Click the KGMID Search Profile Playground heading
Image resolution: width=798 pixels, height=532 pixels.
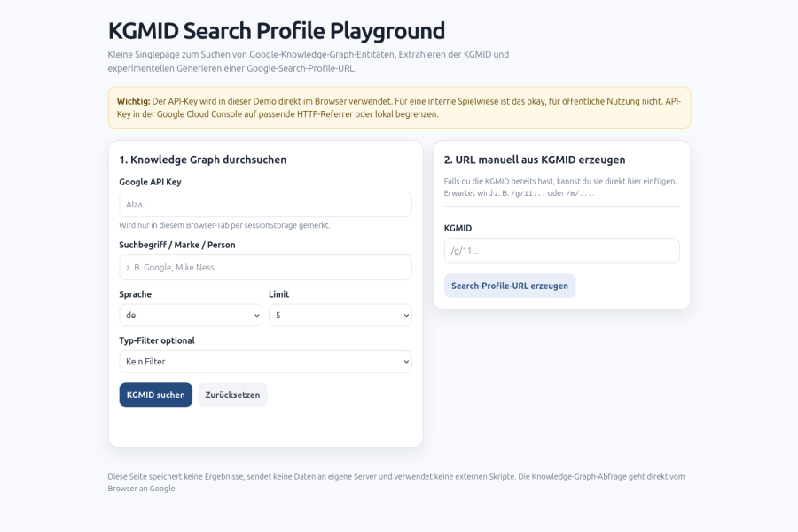277,30
